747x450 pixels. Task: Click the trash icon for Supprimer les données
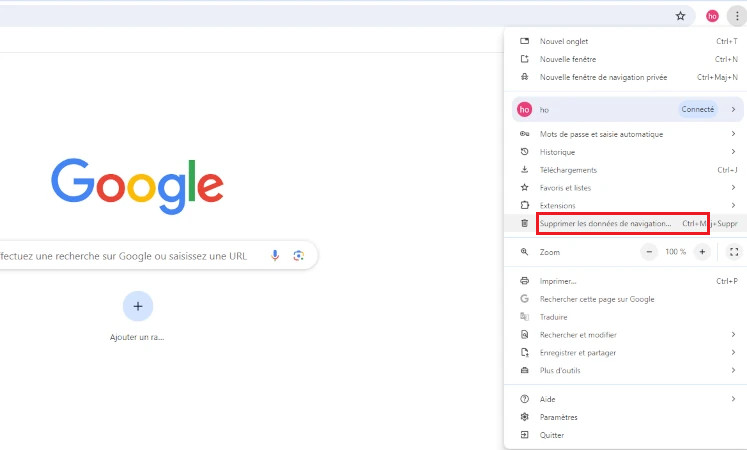point(525,223)
